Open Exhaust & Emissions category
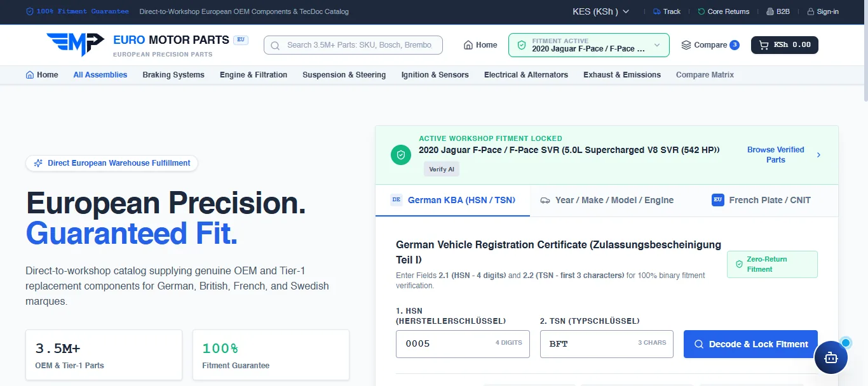The width and height of the screenshot is (868, 386). (x=622, y=75)
